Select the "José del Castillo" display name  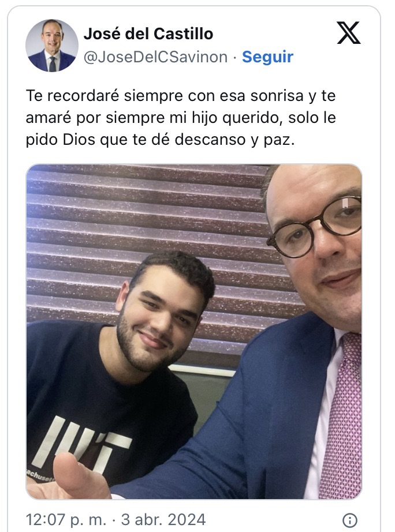click(148, 33)
